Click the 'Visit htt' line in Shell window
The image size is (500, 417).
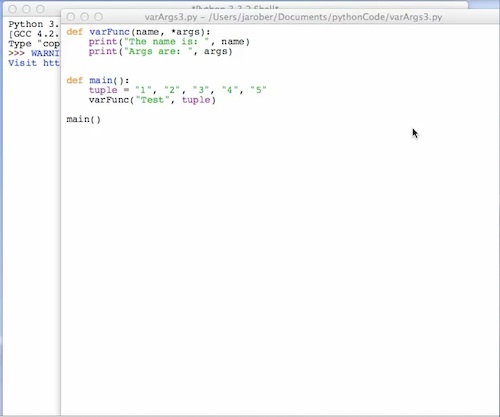pos(34,63)
